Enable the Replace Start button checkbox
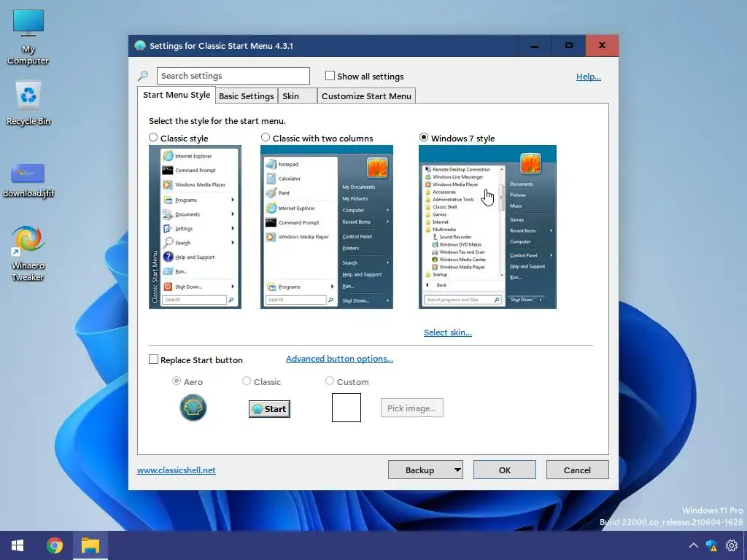 pos(153,359)
